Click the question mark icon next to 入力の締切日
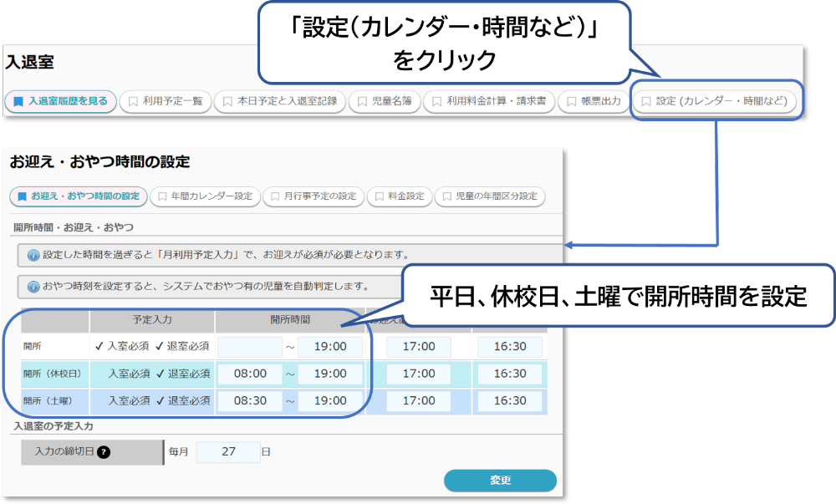Screen dimensions: 836x504 104,452
